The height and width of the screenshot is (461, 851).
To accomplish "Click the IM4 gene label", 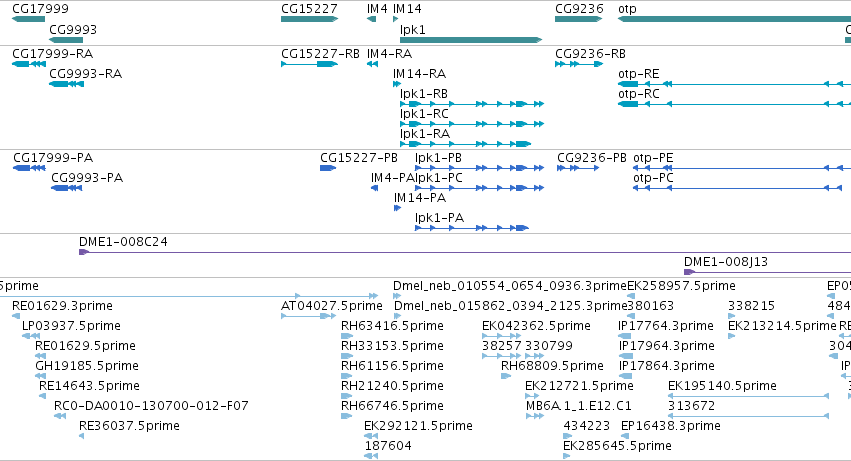I will click(x=377, y=9).
